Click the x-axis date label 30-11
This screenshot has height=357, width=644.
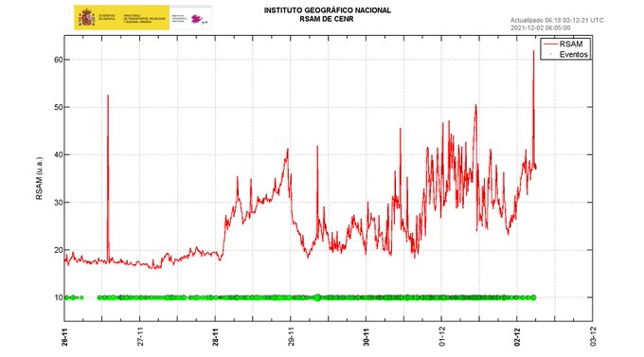pos(366,336)
